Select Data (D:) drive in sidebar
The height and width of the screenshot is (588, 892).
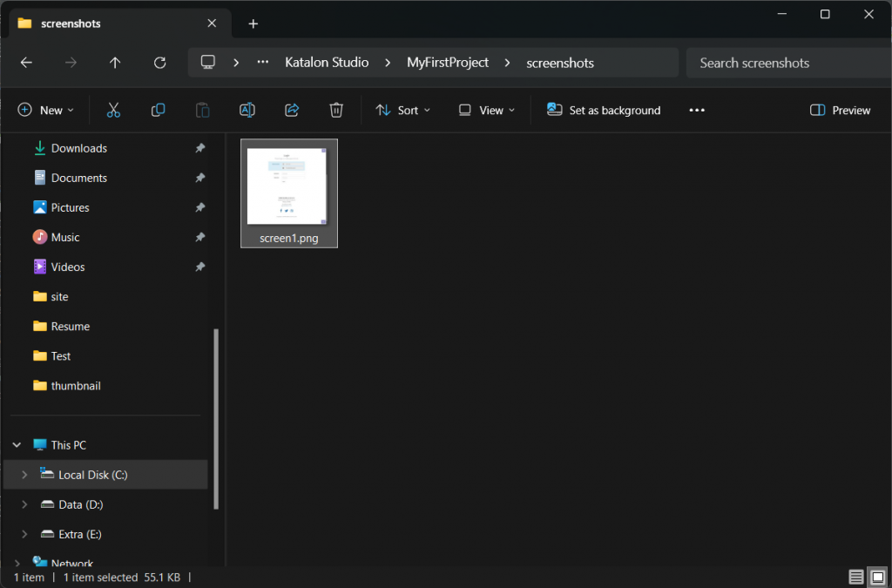[80, 504]
